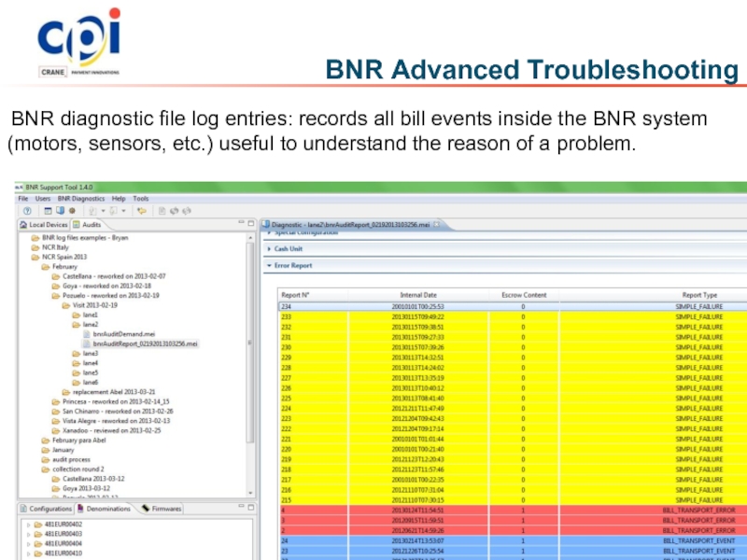Minimize the Audits tree panel

pyautogui.click(x=242, y=223)
